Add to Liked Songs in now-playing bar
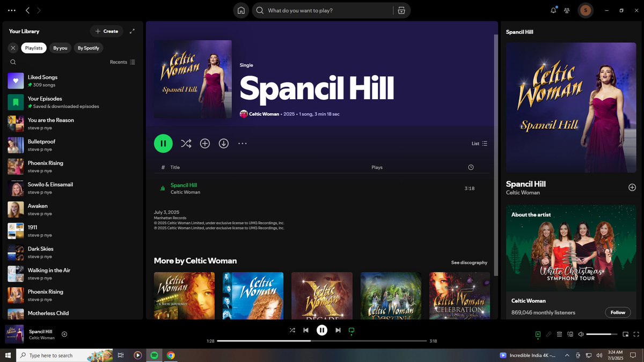This screenshot has width=644, height=362. click(64, 334)
